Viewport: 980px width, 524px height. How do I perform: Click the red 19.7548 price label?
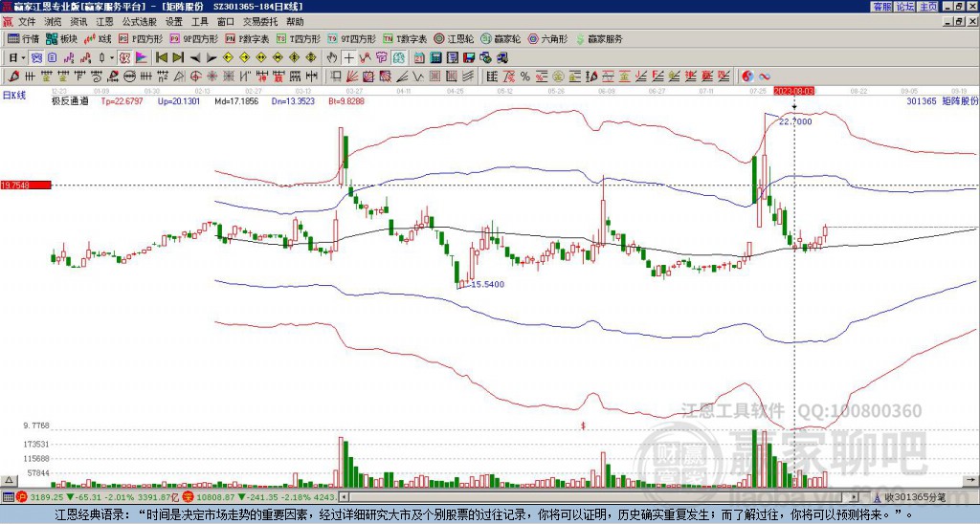(26, 185)
